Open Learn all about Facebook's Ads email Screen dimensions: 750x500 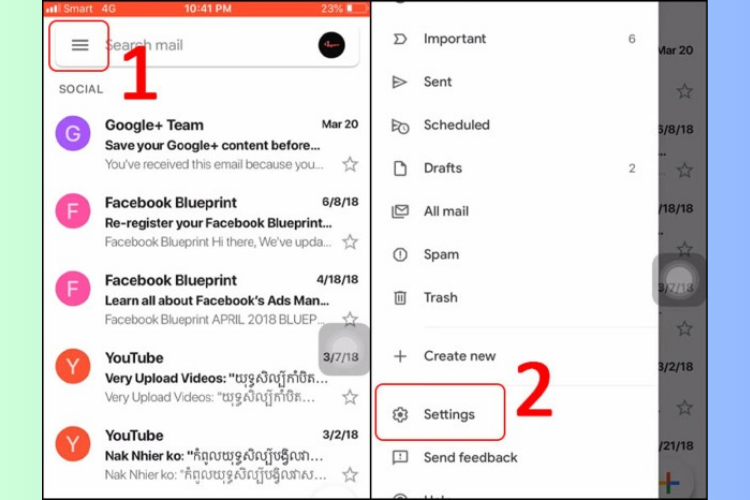[207, 299]
